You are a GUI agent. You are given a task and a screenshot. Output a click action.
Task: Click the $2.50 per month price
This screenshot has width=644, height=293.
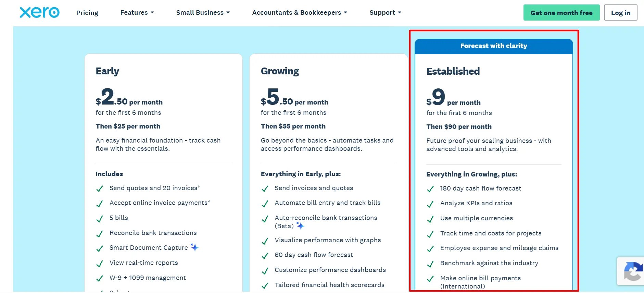(x=129, y=97)
